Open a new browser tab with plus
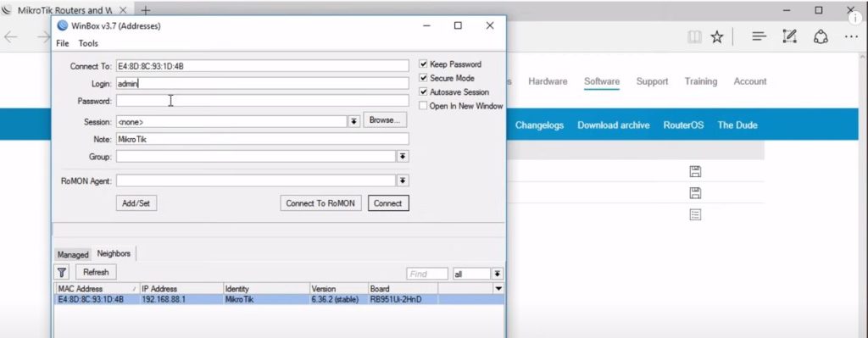The width and height of the screenshot is (868, 338). [x=145, y=10]
